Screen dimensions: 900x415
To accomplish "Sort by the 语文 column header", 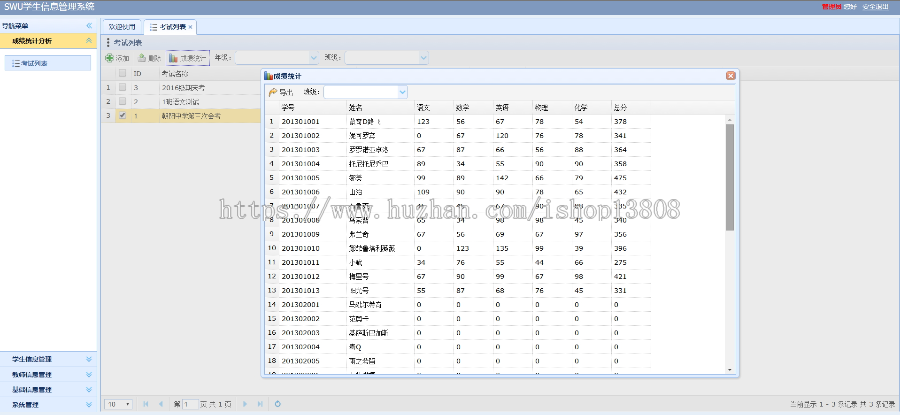I will tap(433, 107).
